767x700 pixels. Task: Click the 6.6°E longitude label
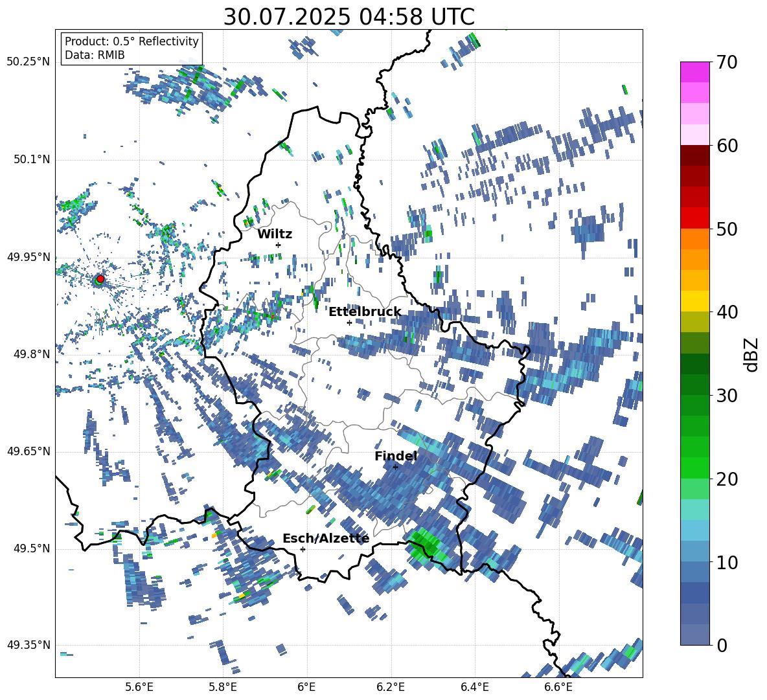[x=558, y=687]
